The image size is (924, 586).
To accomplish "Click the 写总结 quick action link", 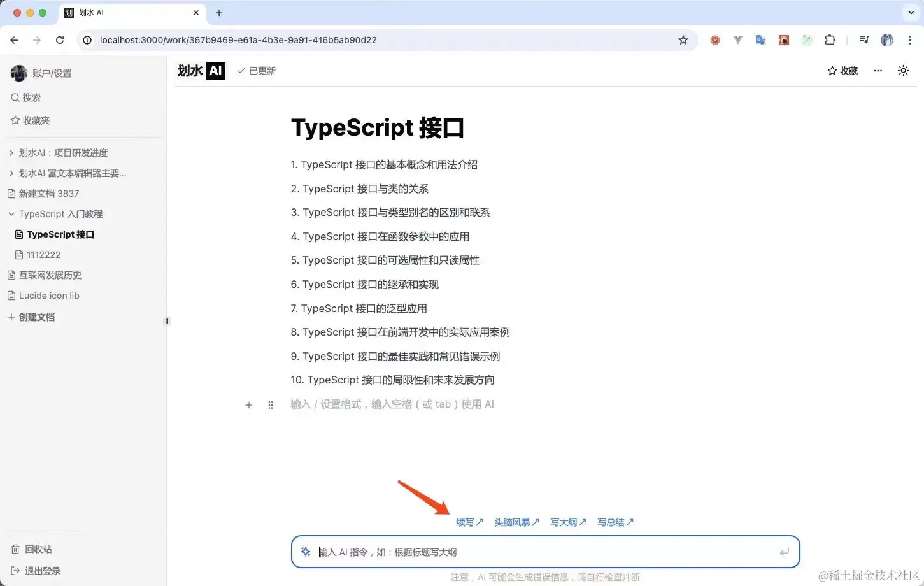I will tap(615, 522).
